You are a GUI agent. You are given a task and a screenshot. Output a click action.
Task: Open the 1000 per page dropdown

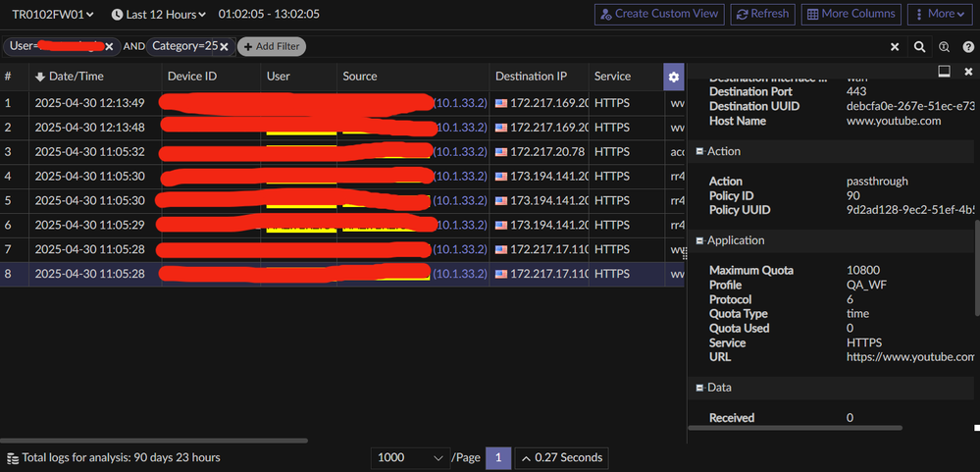410,457
